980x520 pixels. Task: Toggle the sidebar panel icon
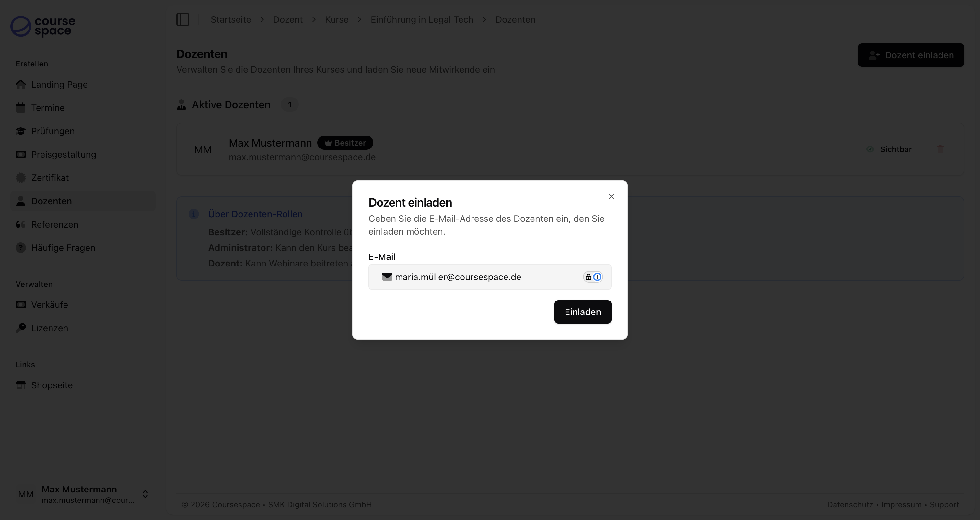182,19
